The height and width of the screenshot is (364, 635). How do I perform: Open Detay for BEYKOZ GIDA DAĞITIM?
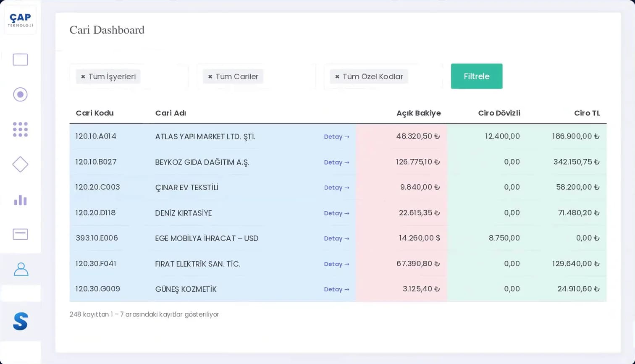tap(336, 162)
